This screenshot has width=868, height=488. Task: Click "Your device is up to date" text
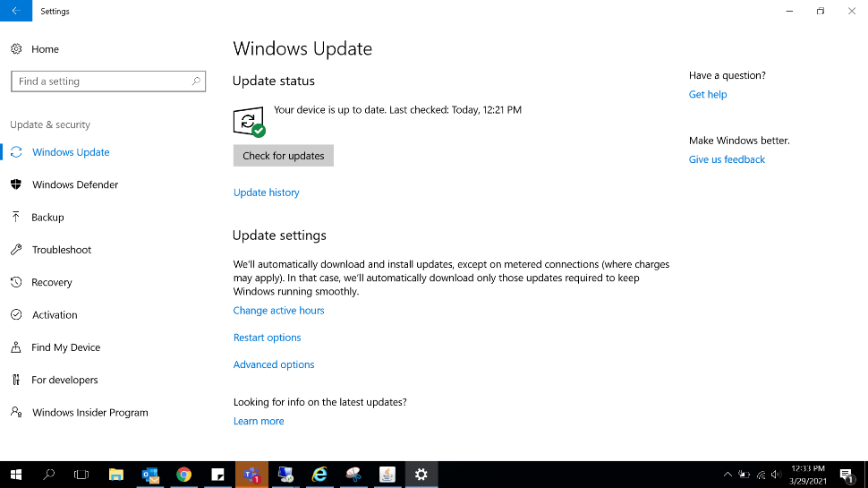pyautogui.click(x=329, y=109)
